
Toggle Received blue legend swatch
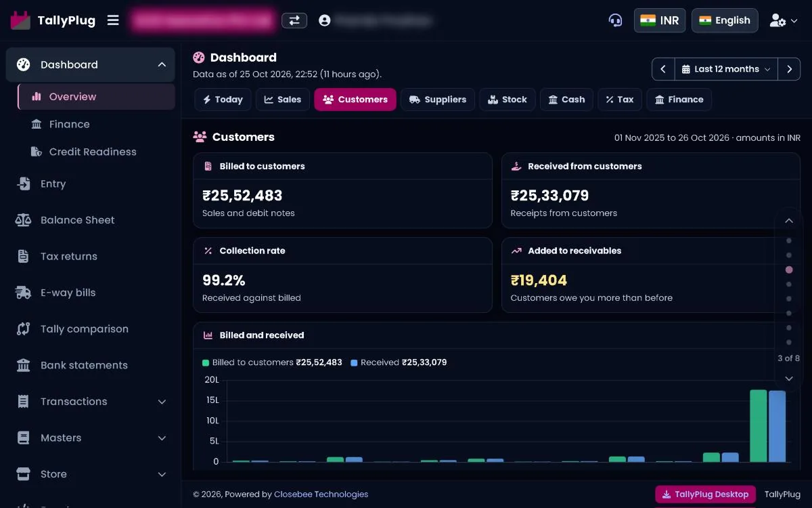(x=354, y=363)
